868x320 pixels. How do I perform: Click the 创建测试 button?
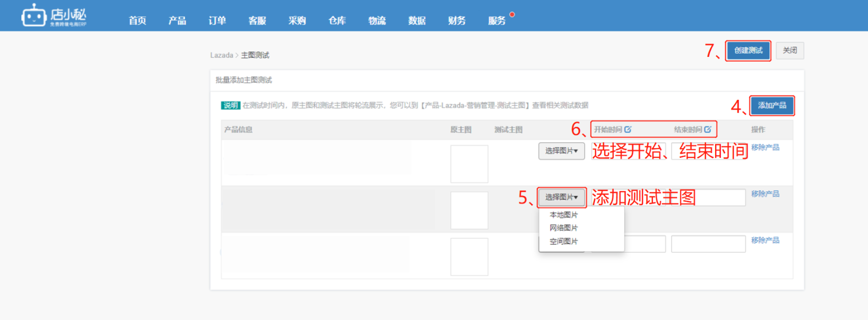tap(748, 50)
